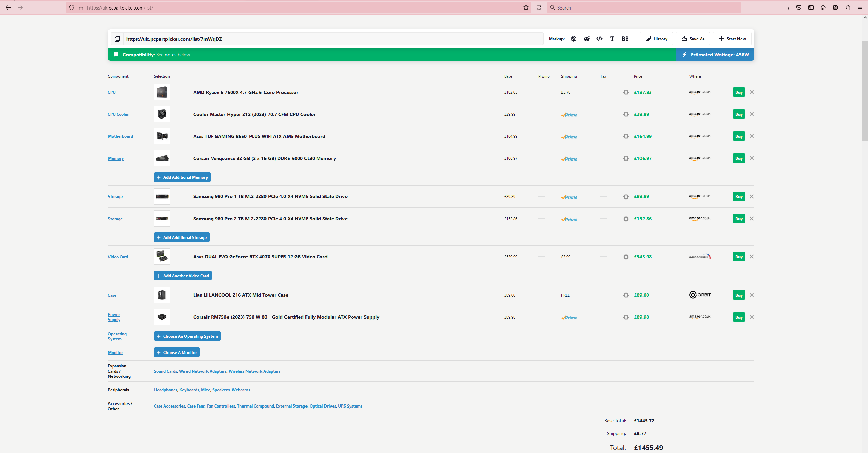
Task: Click Choose An Operating System
Action: click(x=187, y=336)
